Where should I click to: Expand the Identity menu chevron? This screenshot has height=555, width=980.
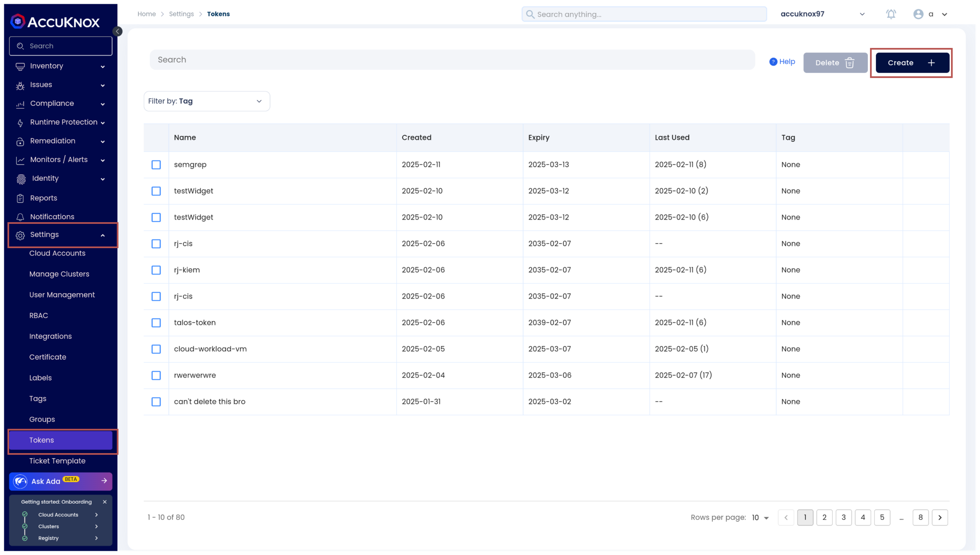(103, 179)
